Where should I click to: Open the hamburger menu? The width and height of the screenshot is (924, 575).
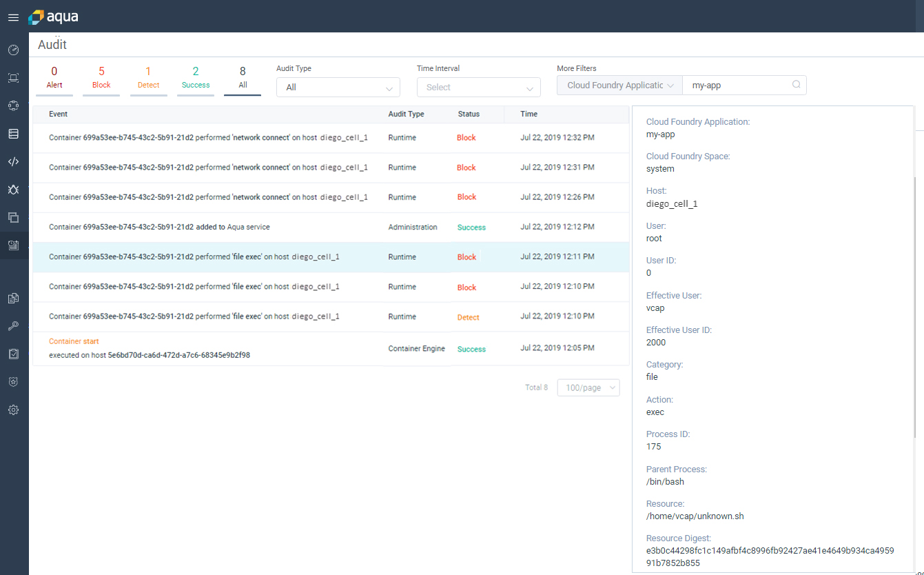13,17
